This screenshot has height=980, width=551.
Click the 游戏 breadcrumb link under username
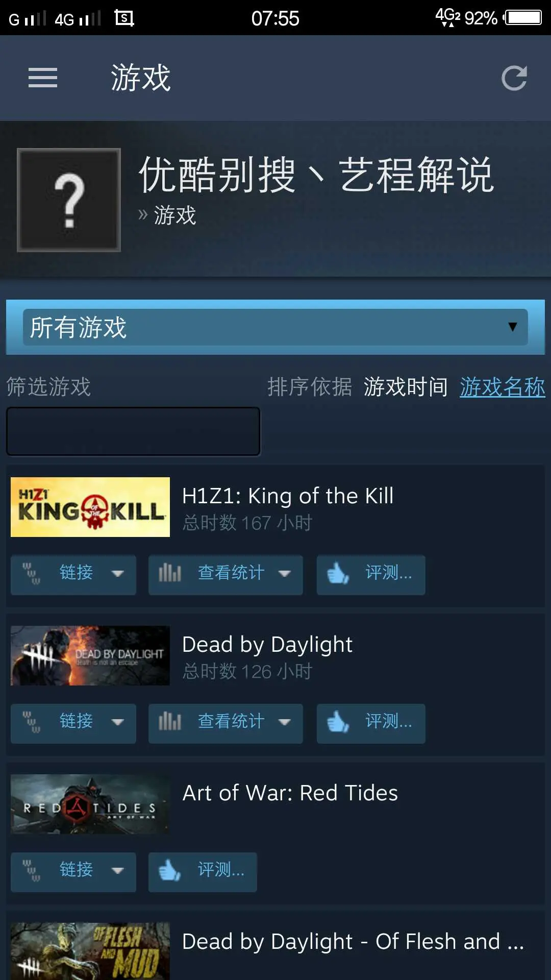(175, 215)
